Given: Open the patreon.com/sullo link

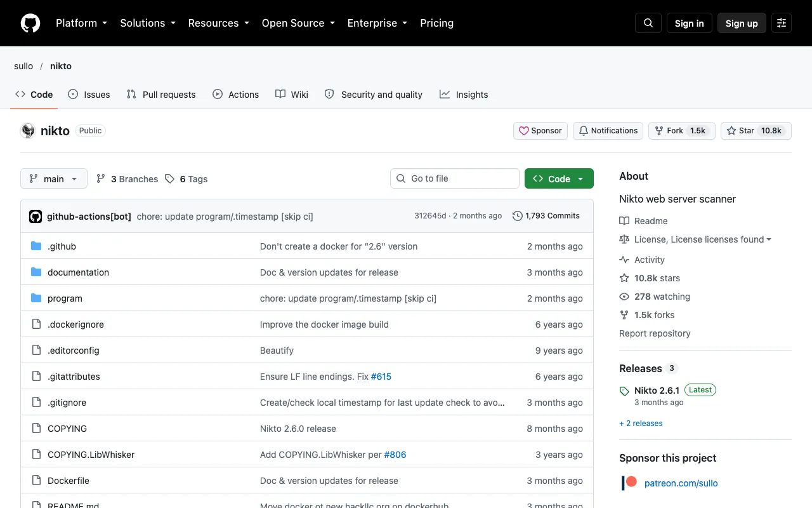Looking at the screenshot, I should 681,483.
